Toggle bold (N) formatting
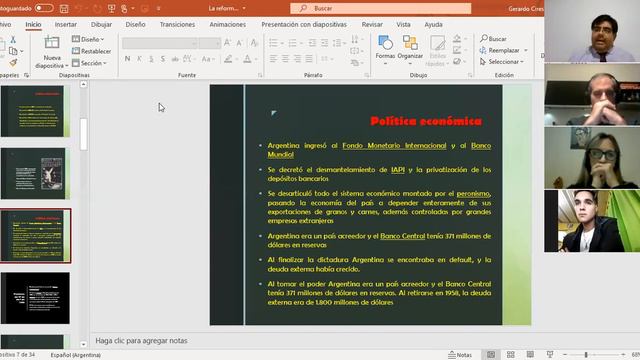Screen dimensions: 640x360 coord(127,59)
